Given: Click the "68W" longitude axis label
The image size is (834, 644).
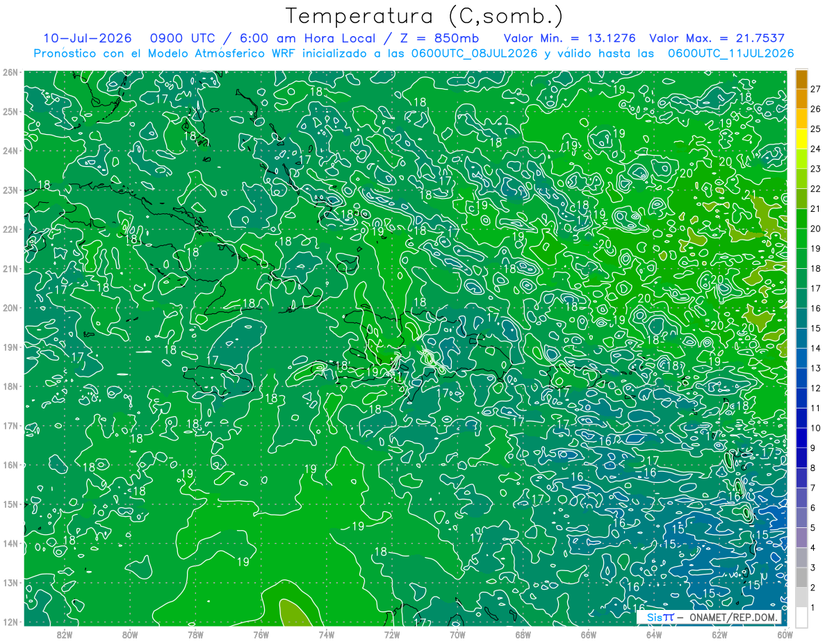Looking at the screenshot, I should pos(523,634).
